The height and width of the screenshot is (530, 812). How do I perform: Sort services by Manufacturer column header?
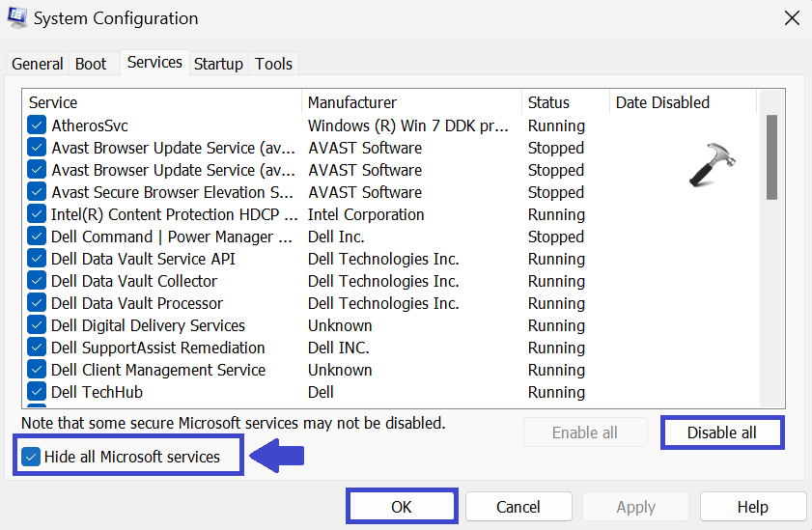[352, 102]
